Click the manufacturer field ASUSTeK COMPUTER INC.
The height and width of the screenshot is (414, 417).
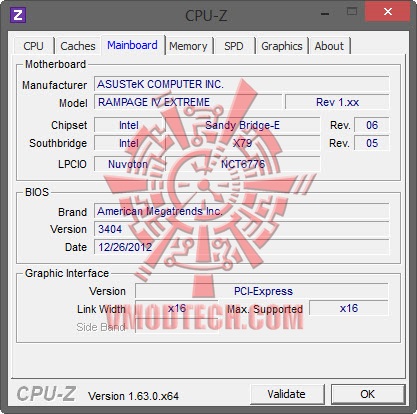click(242, 84)
